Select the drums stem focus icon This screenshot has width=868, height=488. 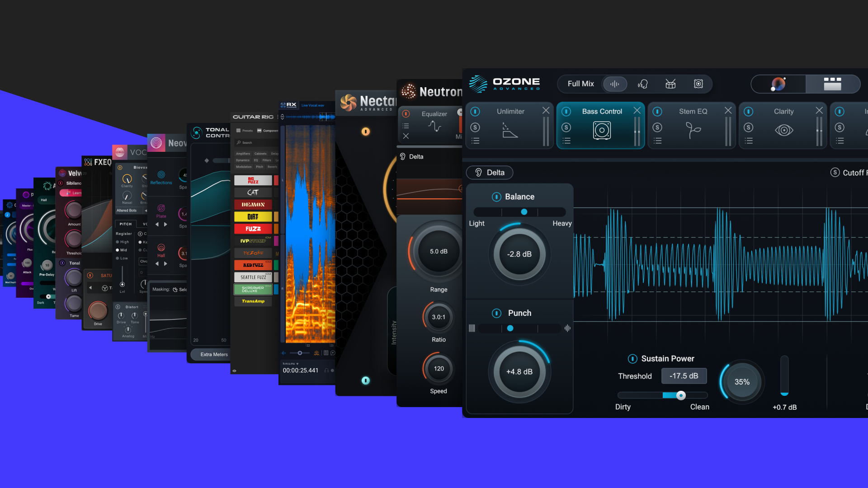(670, 84)
